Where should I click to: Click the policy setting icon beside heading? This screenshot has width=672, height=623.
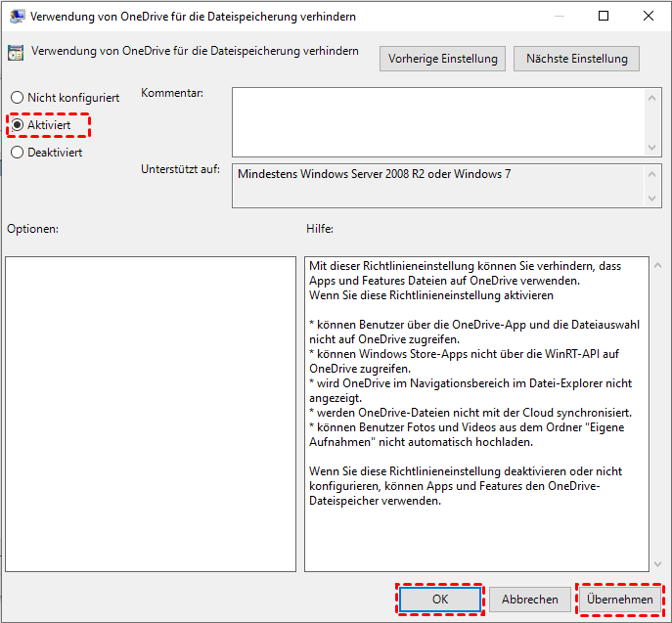(x=16, y=53)
